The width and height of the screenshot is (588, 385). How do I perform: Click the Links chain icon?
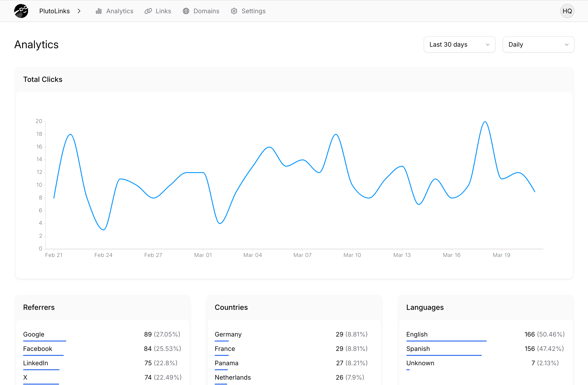[148, 11]
